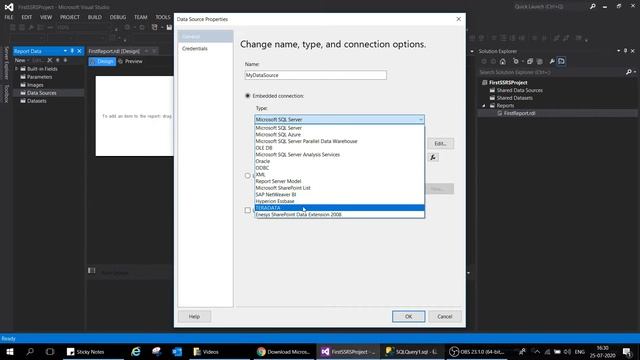Open the expression (fx) editor button

tap(433, 158)
